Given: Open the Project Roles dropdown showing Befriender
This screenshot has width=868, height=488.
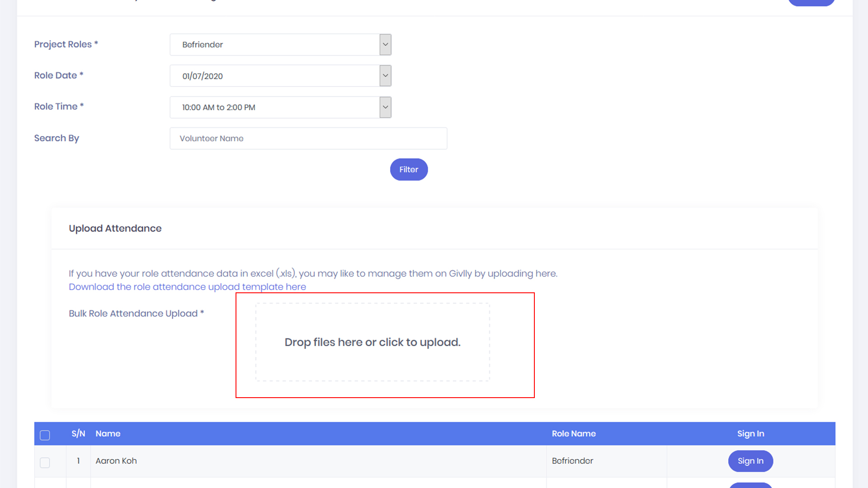Looking at the screenshot, I should pos(280,45).
